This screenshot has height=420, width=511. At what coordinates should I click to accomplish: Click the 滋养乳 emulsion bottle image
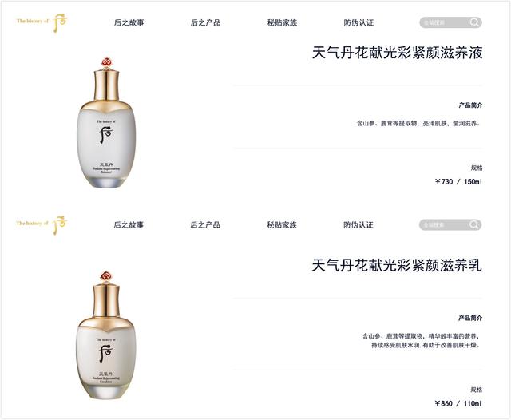pos(105,335)
